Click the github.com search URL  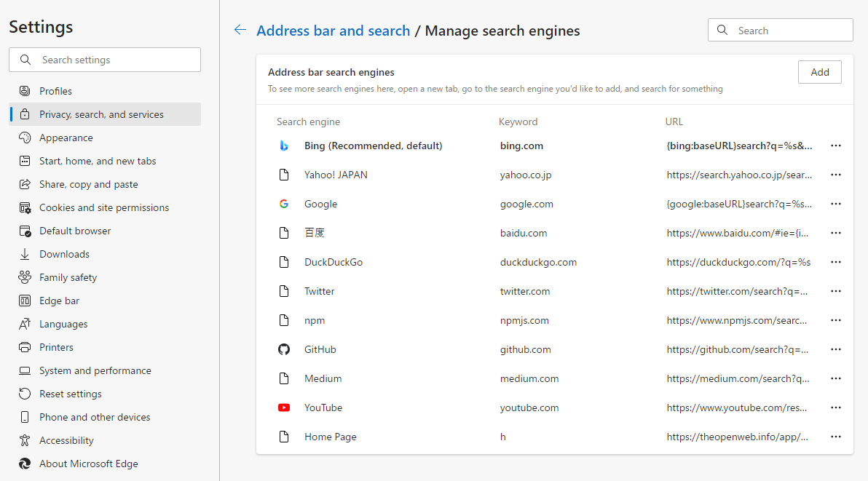[x=738, y=349]
